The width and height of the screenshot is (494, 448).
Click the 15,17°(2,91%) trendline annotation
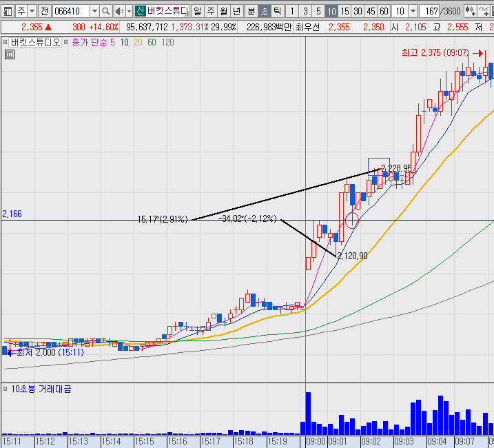tap(163, 219)
